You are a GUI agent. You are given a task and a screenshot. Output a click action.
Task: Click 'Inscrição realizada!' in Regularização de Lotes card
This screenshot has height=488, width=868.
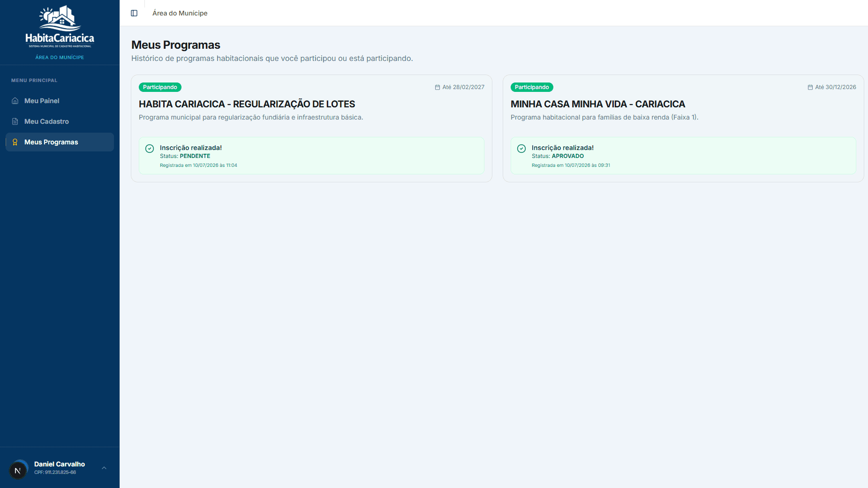pyautogui.click(x=191, y=148)
